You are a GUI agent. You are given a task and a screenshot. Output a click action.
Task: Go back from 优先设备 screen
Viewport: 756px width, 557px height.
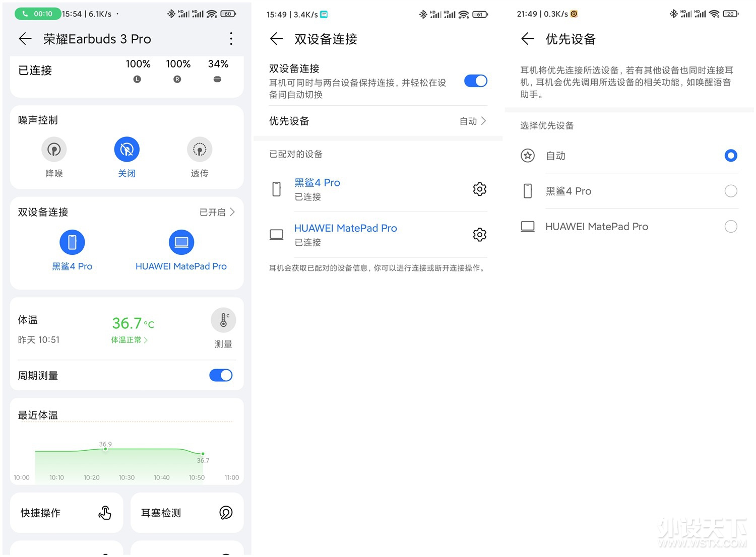click(527, 39)
